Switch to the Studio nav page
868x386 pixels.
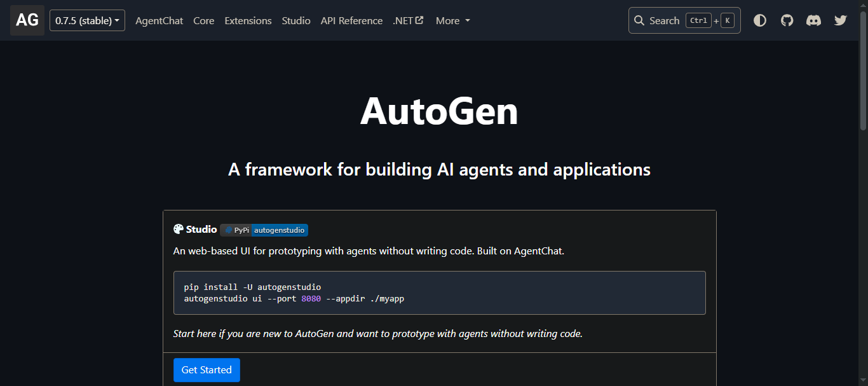(x=296, y=20)
